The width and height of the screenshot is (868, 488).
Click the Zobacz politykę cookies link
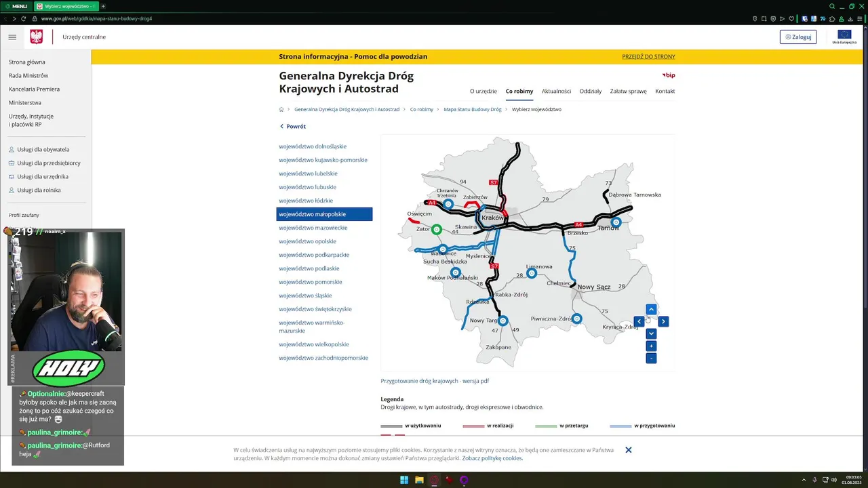coord(492,458)
